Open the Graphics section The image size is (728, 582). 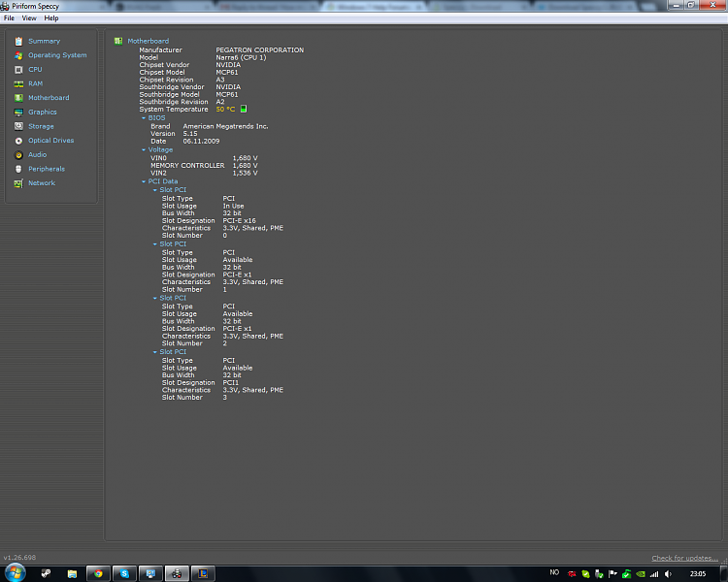click(x=43, y=113)
